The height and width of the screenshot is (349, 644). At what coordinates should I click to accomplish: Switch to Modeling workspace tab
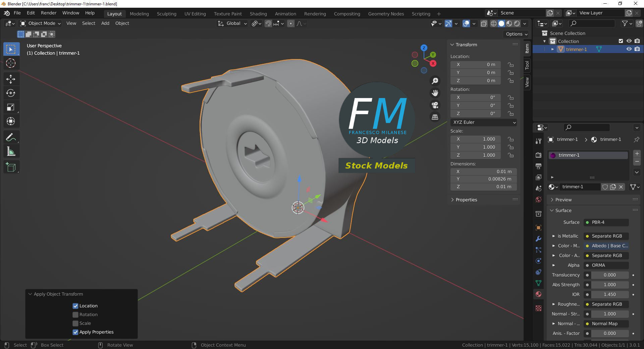pos(139,14)
